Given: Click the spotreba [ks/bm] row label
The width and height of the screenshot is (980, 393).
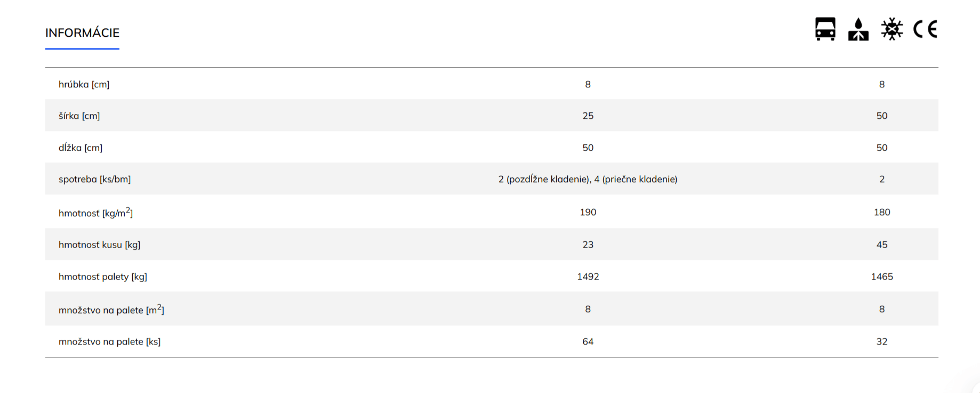Looking at the screenshot, I should [x=95, y=179].
